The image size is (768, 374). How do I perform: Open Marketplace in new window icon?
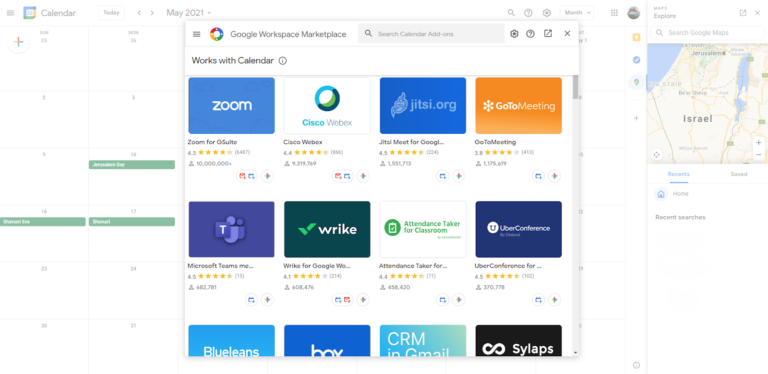coord(548,34)
